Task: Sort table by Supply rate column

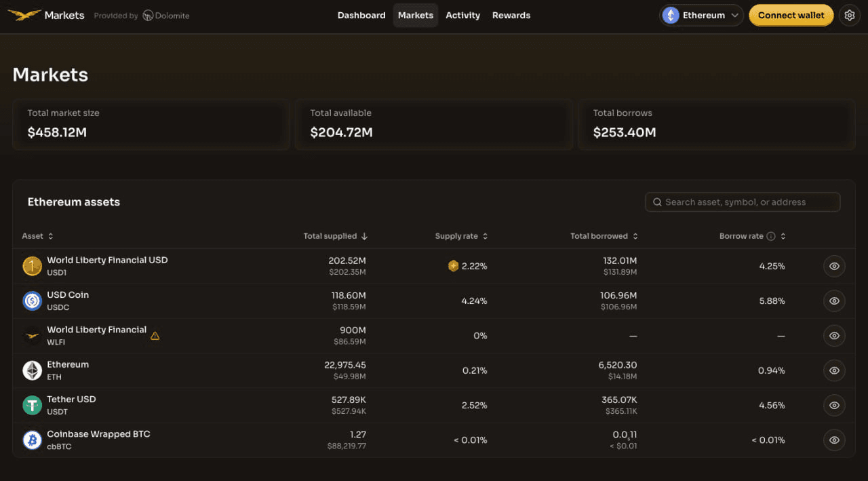Action: coord(461,236)
